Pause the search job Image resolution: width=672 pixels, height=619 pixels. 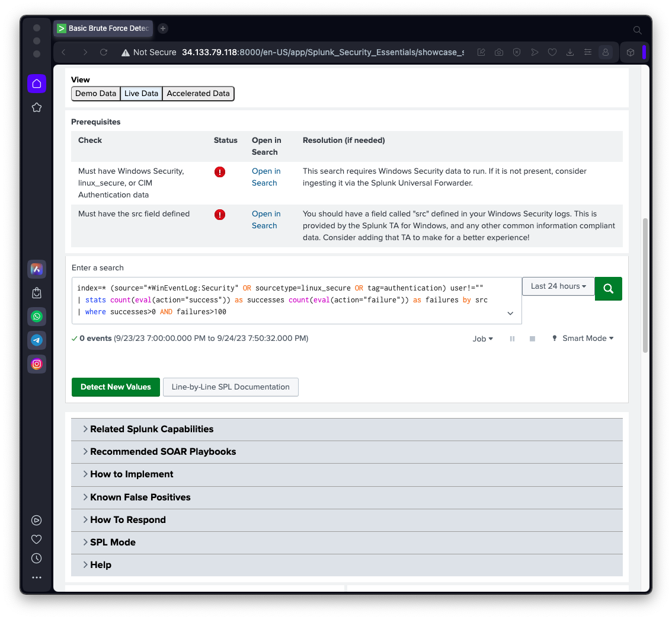coord(512,339)
